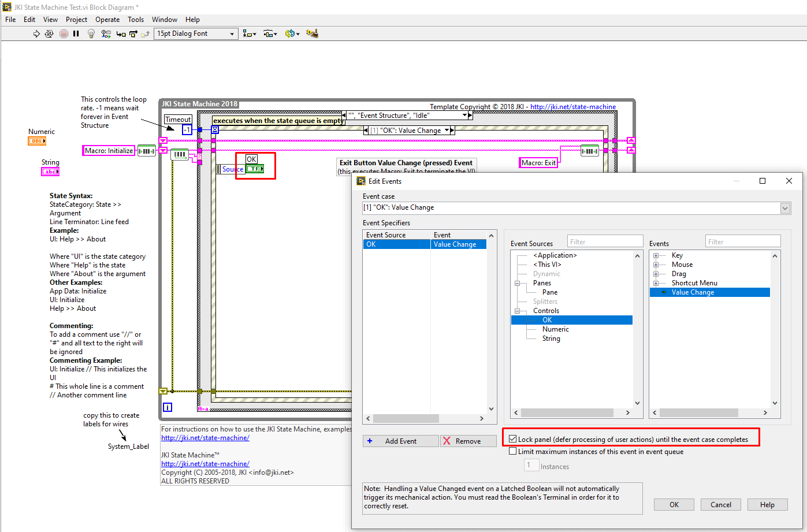The height and width of the screenshot is (532, 807).
Task: Abort execution with the stop icon
Action: [64, 34]
